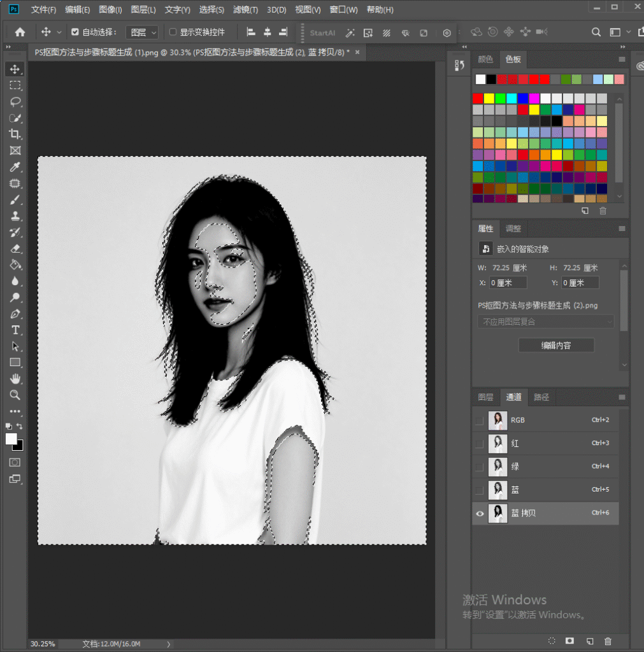Screen dimensions: 644x652
Task: Select the Eyedropper tool
Action: tap(15, 167)
